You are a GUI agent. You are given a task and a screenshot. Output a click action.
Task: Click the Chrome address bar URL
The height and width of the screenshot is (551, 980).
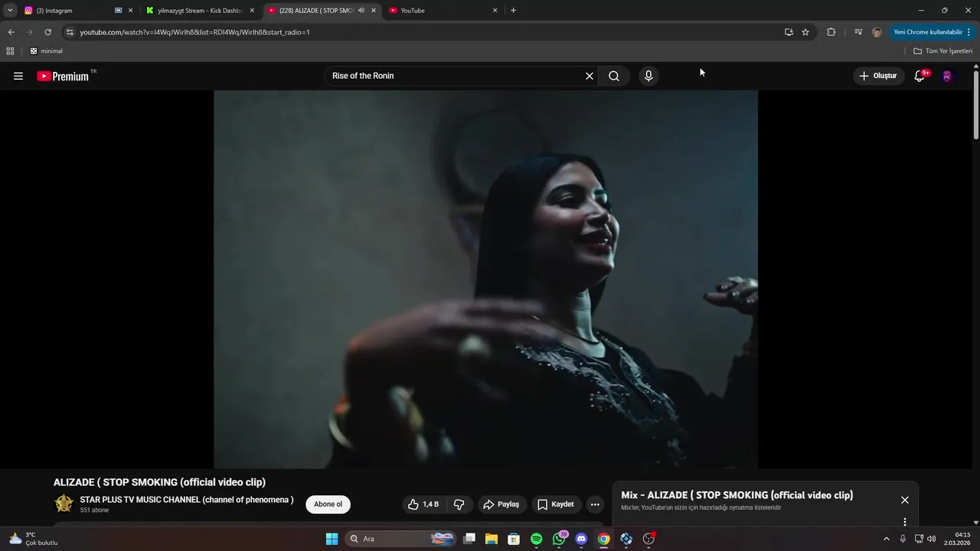tap(194, 32)
